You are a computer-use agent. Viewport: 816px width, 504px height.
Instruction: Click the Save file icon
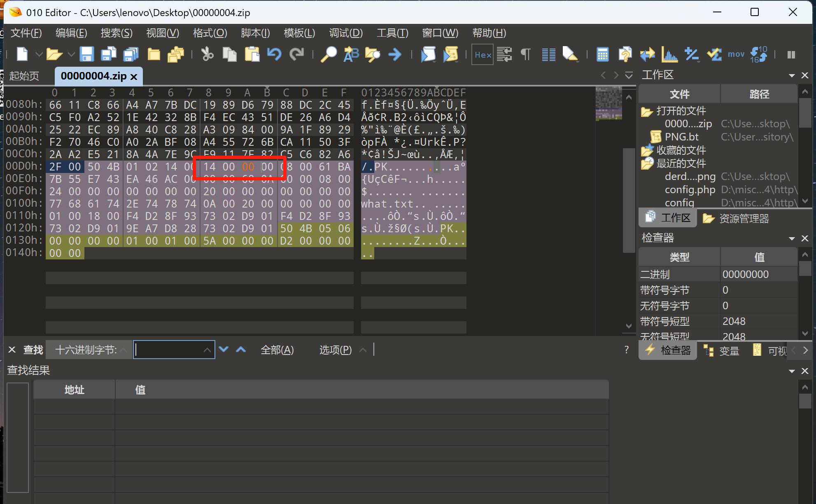86,54
